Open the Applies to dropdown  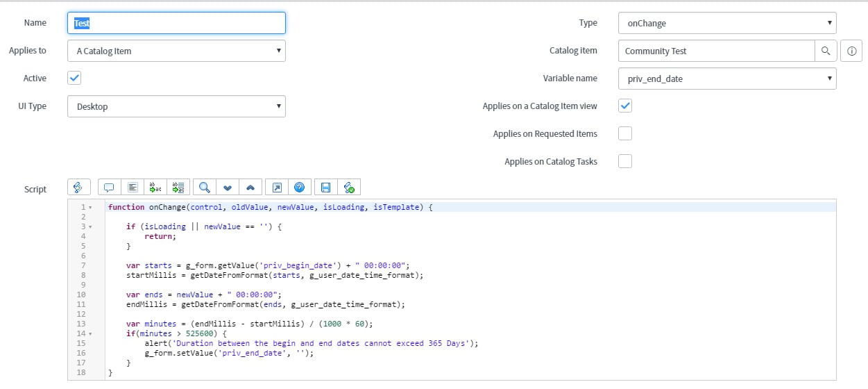pos(176,51)
